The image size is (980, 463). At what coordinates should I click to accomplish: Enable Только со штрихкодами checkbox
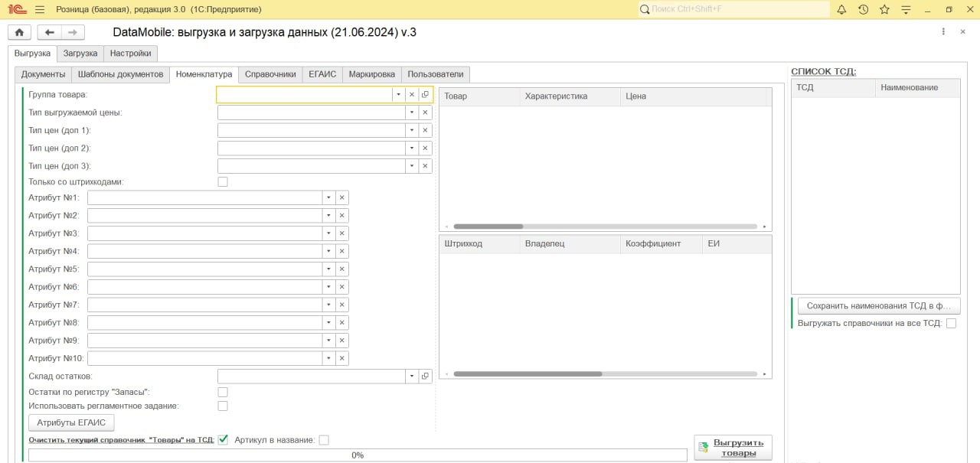[223, 182]
